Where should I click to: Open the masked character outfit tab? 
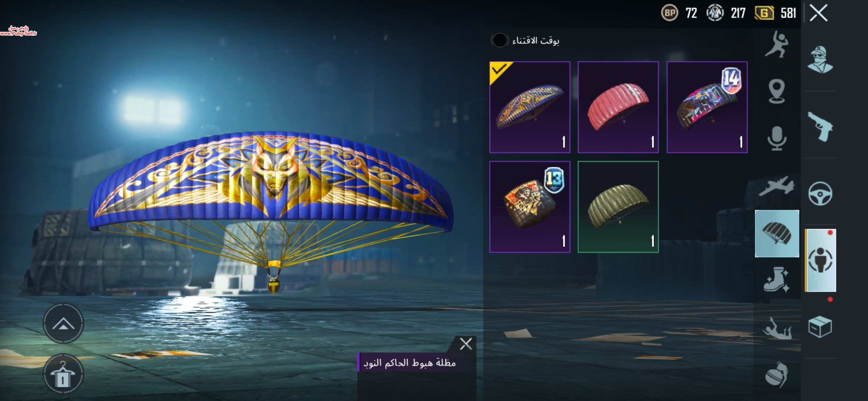click(820, 60)
